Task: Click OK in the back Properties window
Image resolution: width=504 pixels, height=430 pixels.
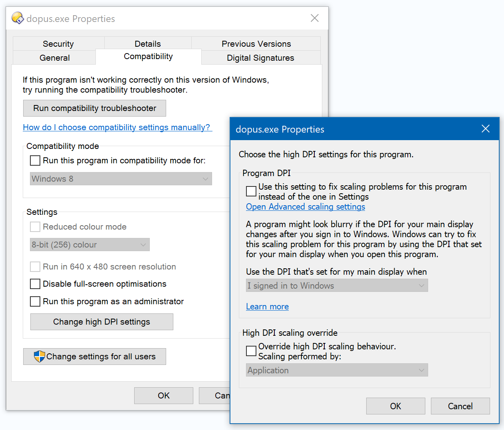Action: [164, 396]
